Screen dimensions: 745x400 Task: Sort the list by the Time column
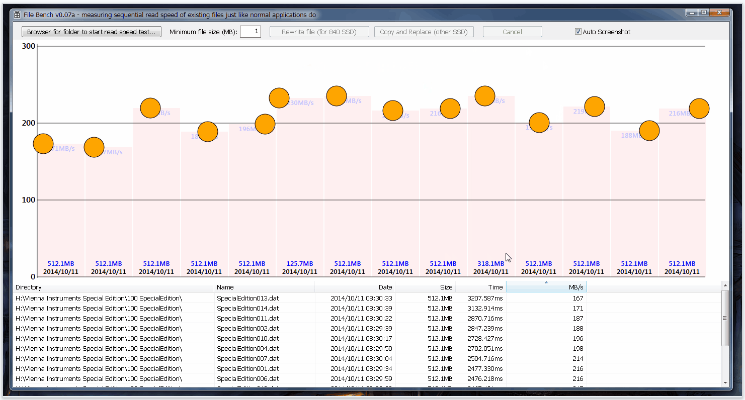[481, 287]
